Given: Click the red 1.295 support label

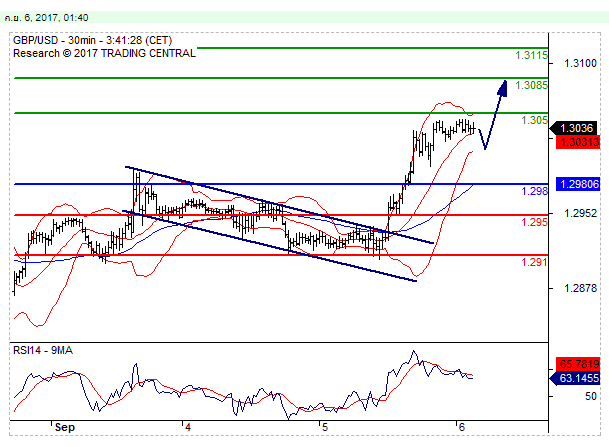Looking at the screenshot, I should [x=534, y=222].
